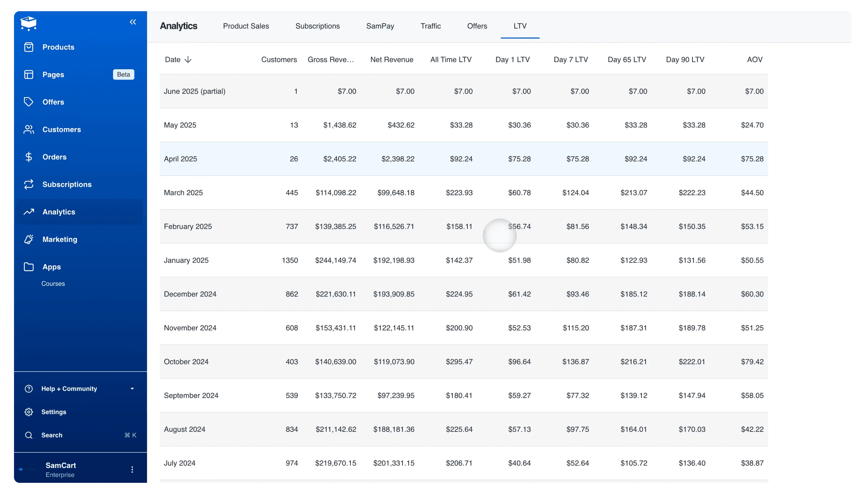The width and height of the screenshot is (868, 496).
Task: Click the Pages layout icon
Action: [x=29, y=75]
